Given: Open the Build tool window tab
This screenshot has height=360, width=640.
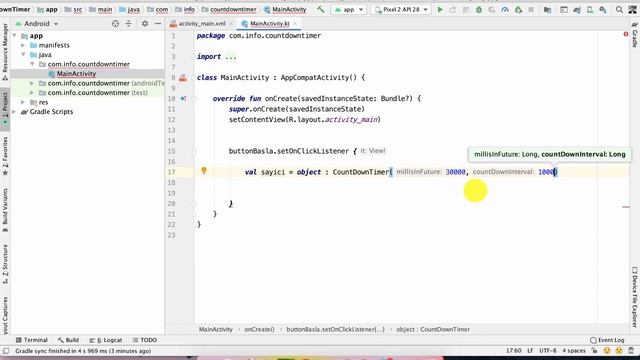Looking at the screenshot, I should [68, 340].
